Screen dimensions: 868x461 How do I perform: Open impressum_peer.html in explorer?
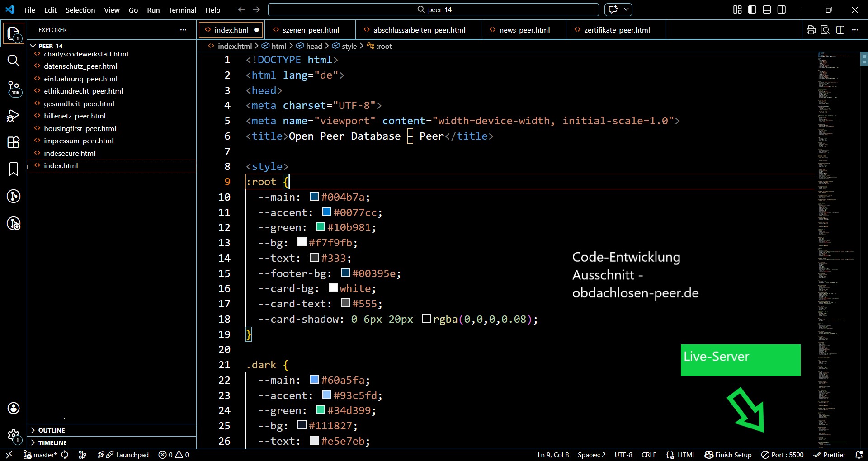pos(79,141)
